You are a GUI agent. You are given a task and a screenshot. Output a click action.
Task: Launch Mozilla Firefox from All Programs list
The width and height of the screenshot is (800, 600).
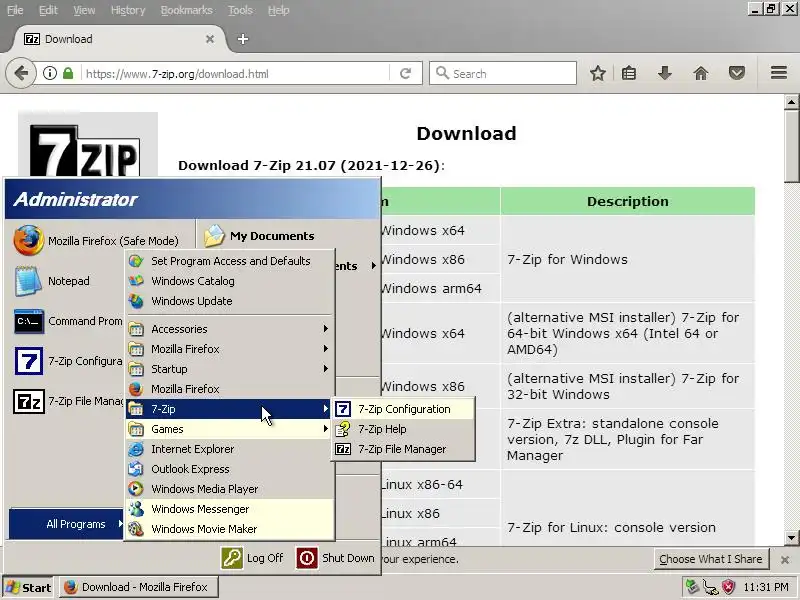click(x=230, y=389)
